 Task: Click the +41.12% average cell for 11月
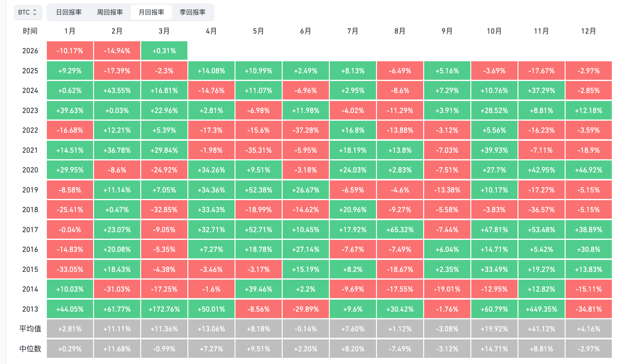pyautogui.click(x=541, y=329)
